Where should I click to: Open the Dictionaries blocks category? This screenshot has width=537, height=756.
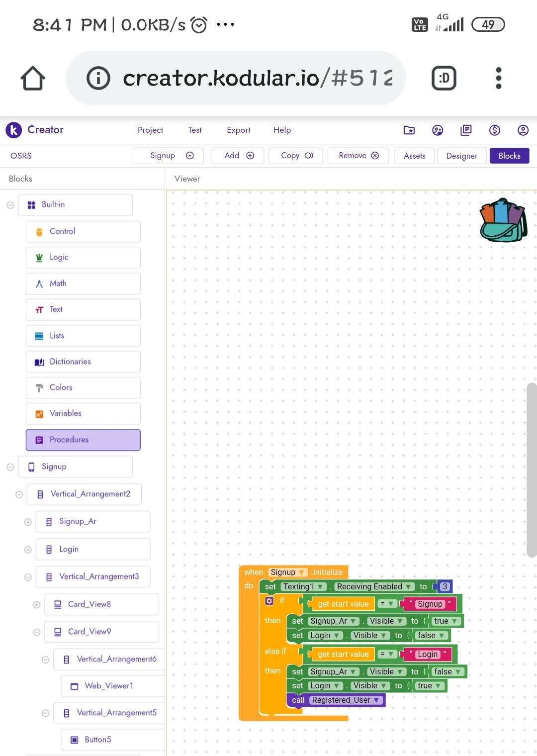click(83, 362)
